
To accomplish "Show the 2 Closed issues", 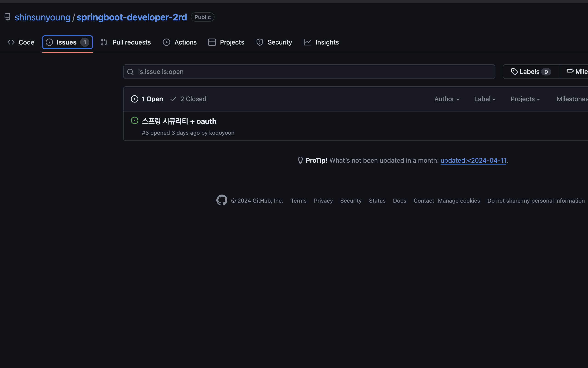I will (188, 99).
